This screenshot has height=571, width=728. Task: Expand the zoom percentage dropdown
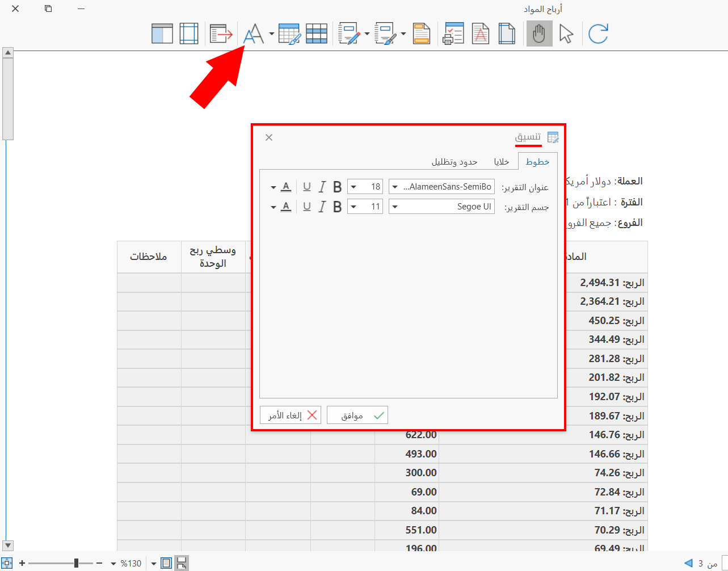point(113,564)
